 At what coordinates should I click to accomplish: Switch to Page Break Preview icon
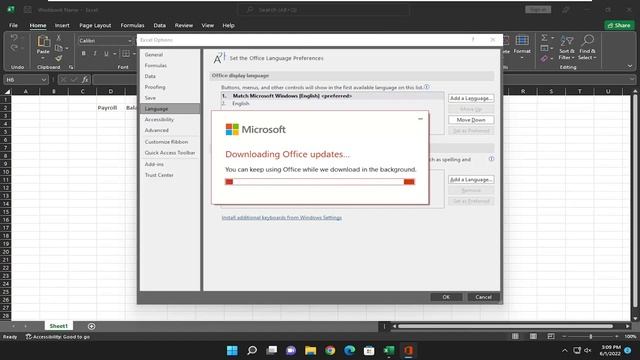(x=551, y=336)
